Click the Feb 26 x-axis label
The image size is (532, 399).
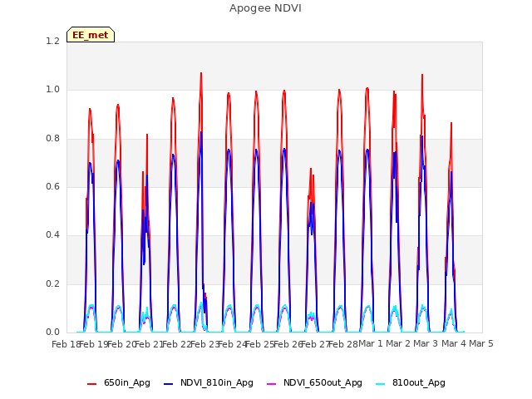tap(288, 344)
